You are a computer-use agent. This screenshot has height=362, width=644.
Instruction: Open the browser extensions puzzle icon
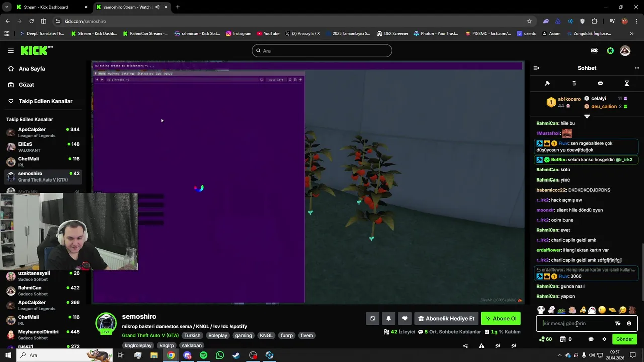[595, 21]
